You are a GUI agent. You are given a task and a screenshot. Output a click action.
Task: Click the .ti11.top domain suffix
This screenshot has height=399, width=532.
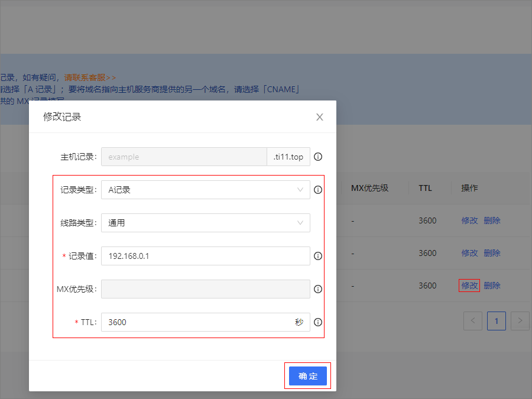(288, 157)
